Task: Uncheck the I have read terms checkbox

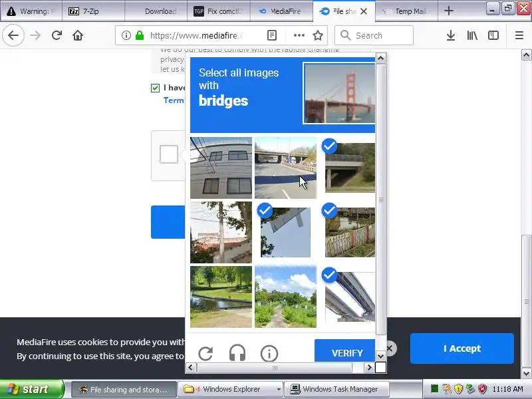Action: [155, 88]
